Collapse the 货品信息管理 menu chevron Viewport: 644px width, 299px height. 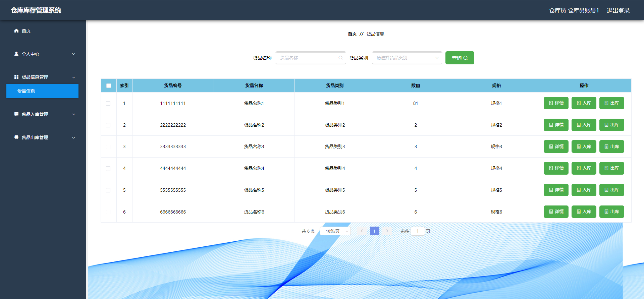pos(73,77)
